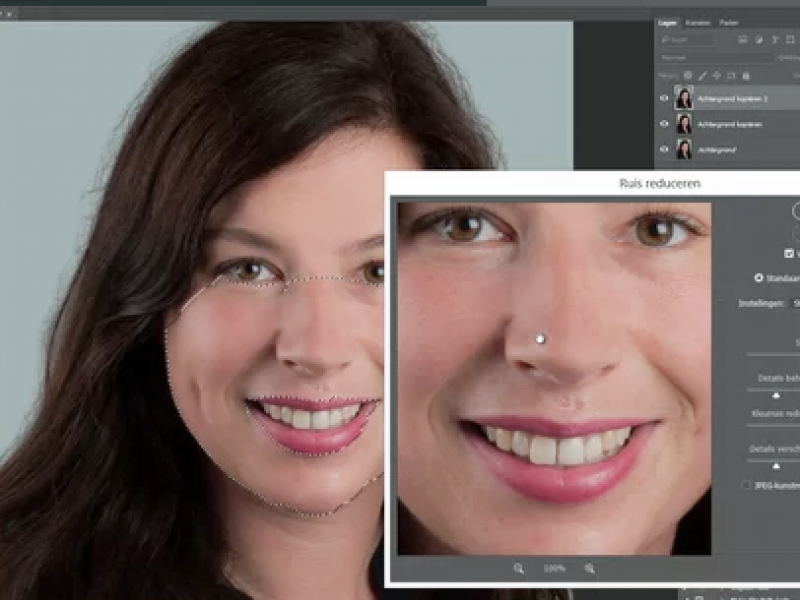
Task: Hide the Achtergrond kopiëren 2 layer
Action: (x=664, y=98)
